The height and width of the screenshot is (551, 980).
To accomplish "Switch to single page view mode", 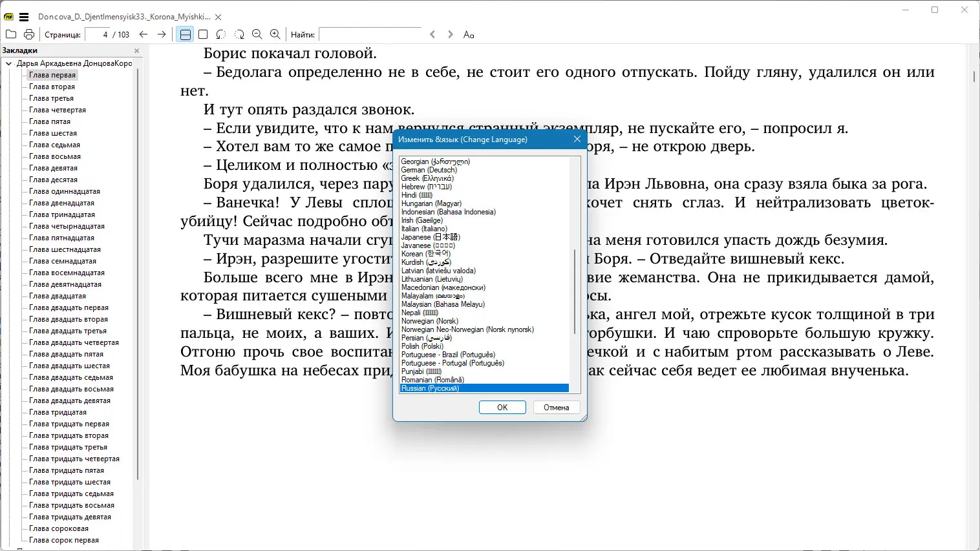I will [x=202, y=34].
